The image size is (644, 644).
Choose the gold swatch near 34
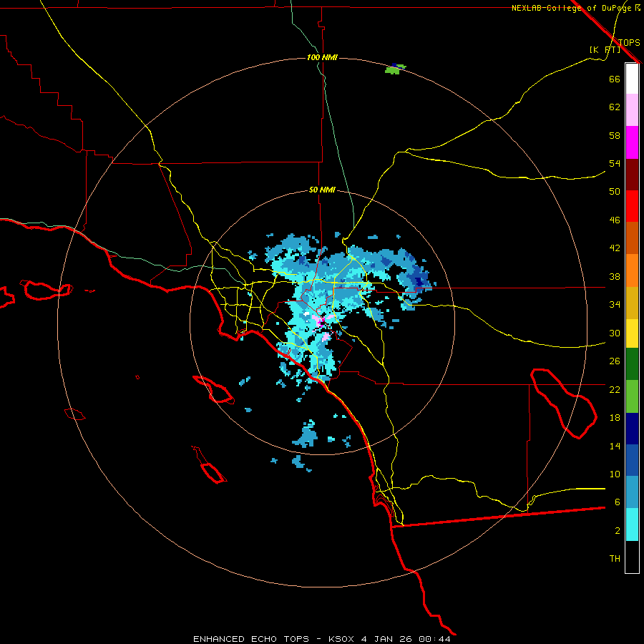tap(632, 303)
